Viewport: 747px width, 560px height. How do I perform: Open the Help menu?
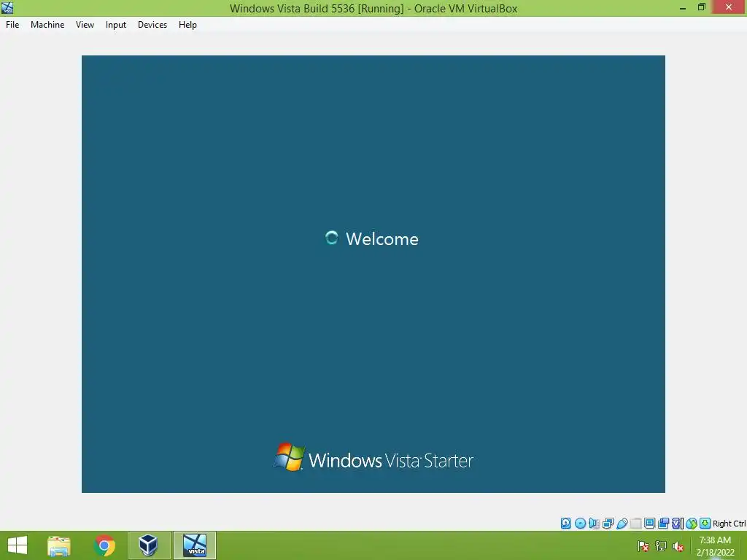(187, 25)
